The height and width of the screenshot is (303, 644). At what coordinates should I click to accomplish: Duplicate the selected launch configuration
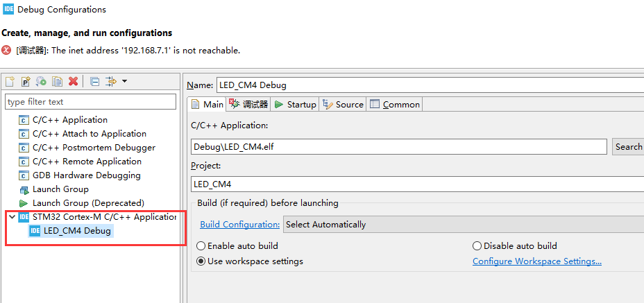(x=57, y=82)
